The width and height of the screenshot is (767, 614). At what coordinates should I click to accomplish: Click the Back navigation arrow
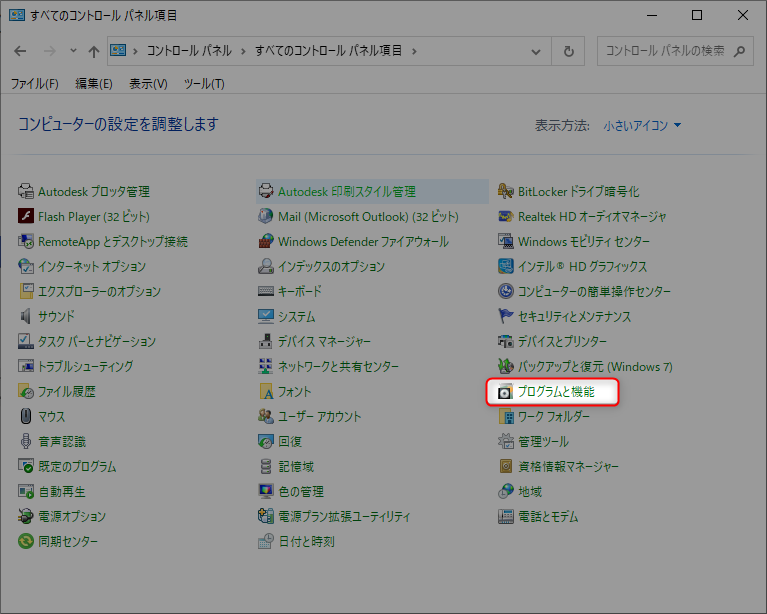(x=20, y=51)
